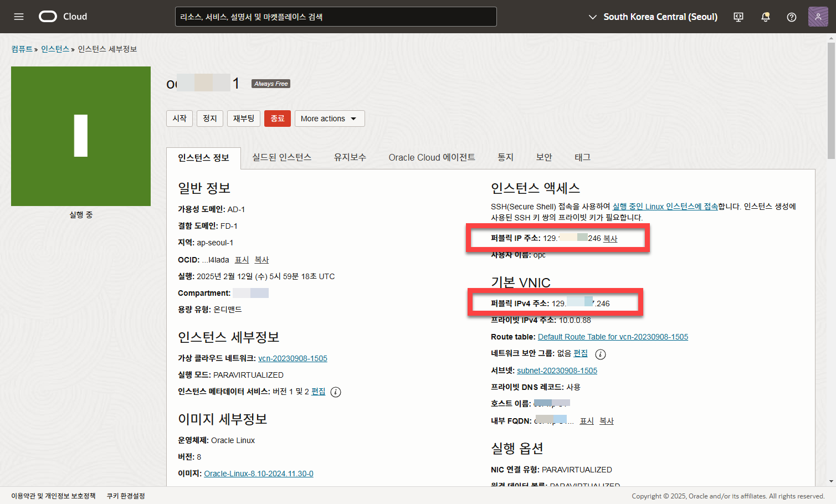This screenshot has height=504, width=836.
Task: Open the notifications bell
Action: click(766, 17)
